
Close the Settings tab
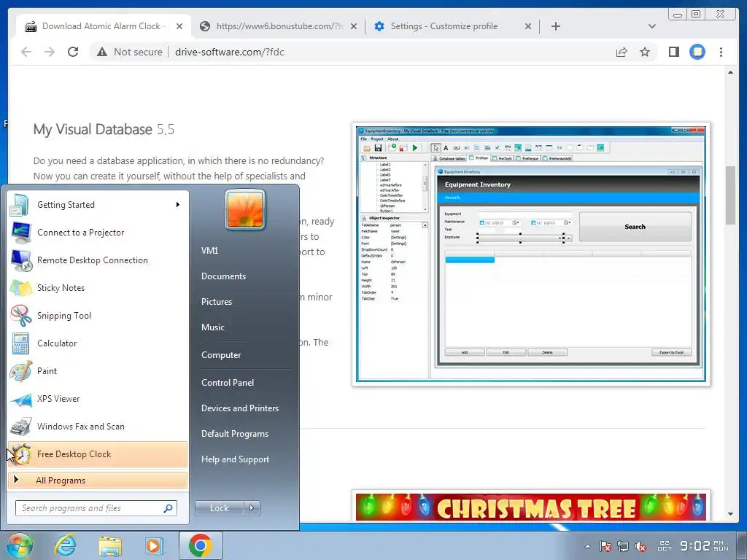click(x=528, y=26)
